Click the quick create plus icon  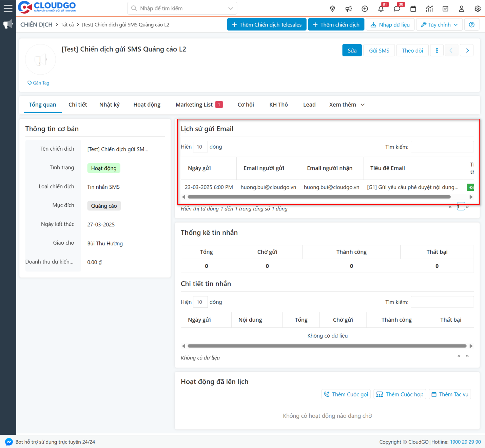coord(365,9)
